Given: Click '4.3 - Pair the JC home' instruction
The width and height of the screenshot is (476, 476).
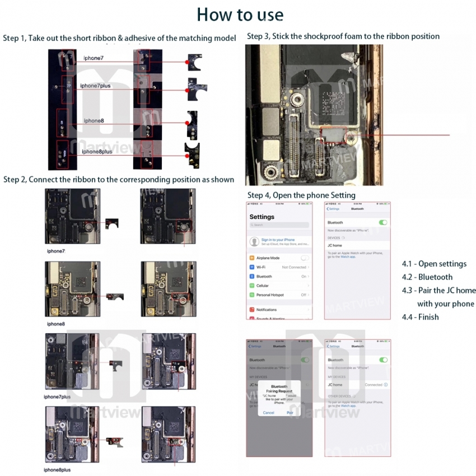Looking at the screenshot, I should (438, 291).
